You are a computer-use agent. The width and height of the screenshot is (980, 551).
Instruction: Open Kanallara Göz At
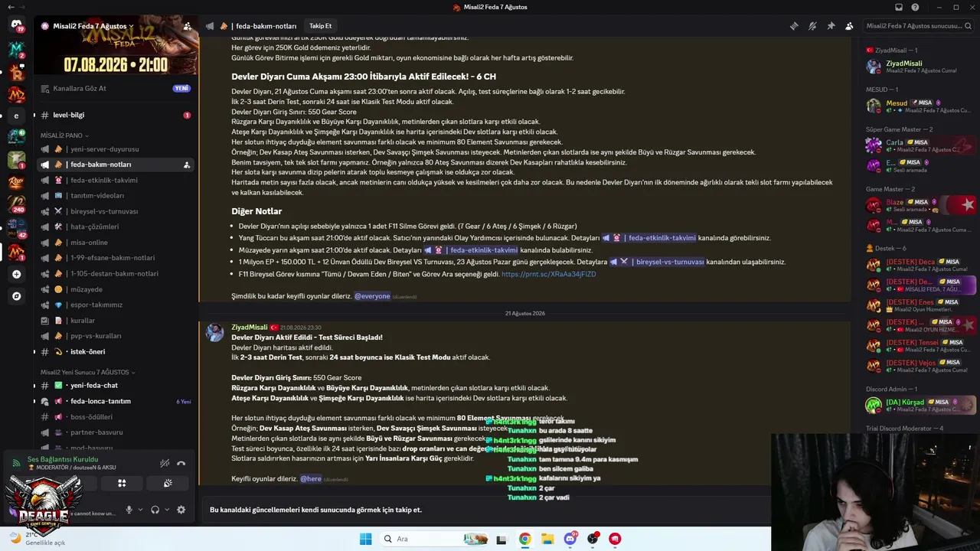114,88
